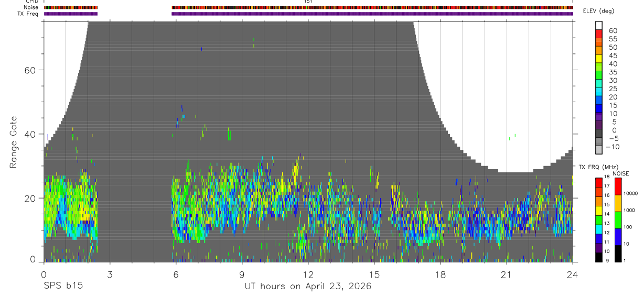Click range gate tick label '20'

click(31, 198)
